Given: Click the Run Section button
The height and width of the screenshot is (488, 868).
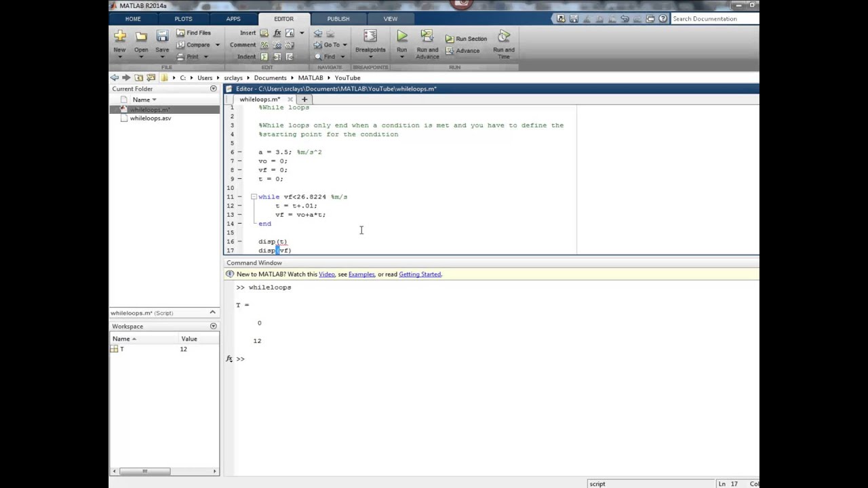Looking at the screenshot, I should (467, 39).
